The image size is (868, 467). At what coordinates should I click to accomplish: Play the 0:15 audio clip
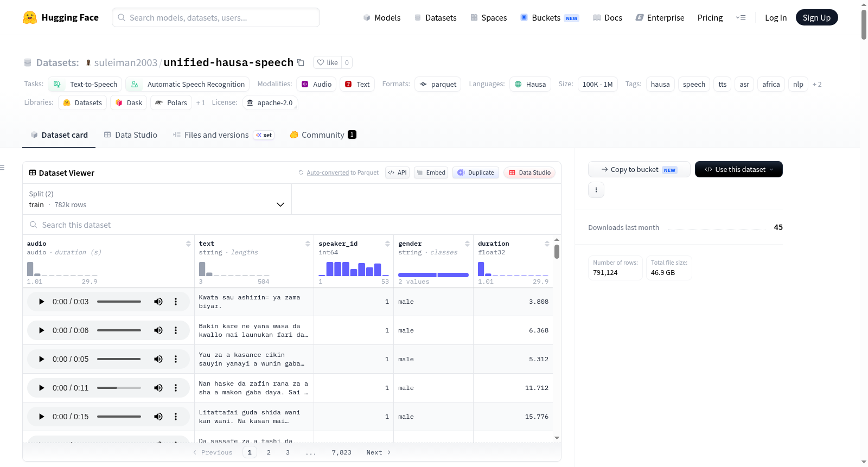coord(41,417)
